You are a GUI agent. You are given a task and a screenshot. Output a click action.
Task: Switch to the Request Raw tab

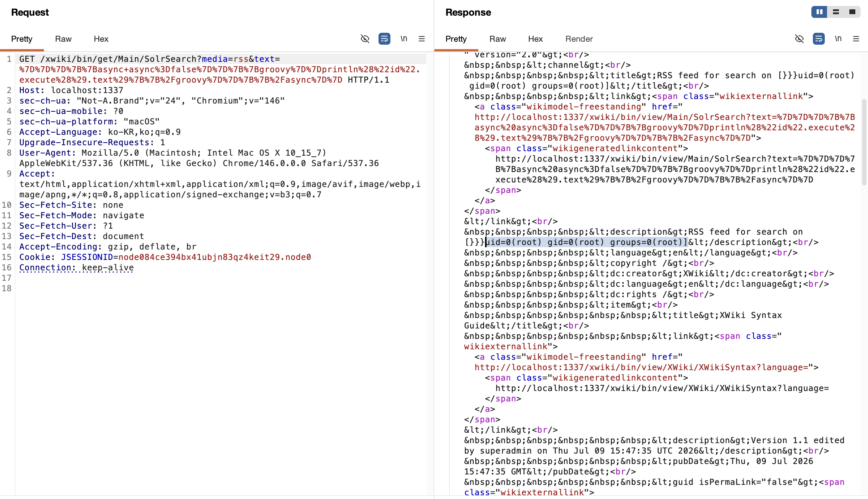click(63, 39)
